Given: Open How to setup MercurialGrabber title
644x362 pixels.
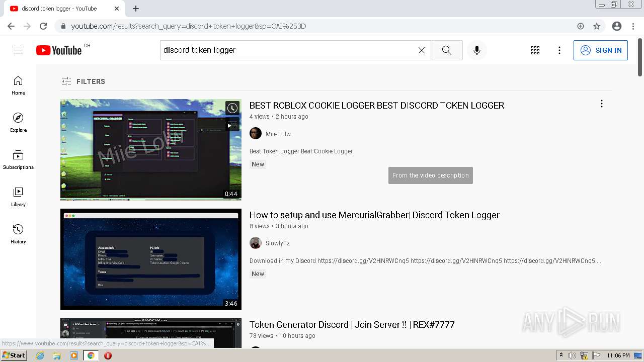Looking at the screenshot, I should 374,215.
